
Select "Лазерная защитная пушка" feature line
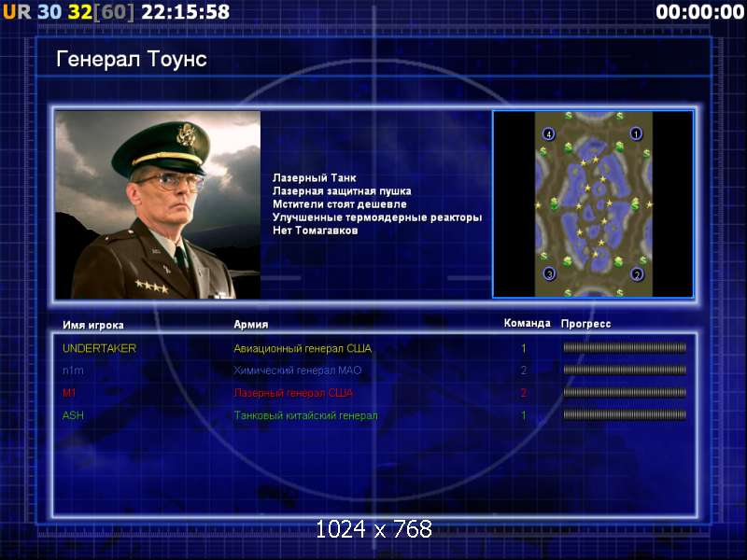point(342,191)
